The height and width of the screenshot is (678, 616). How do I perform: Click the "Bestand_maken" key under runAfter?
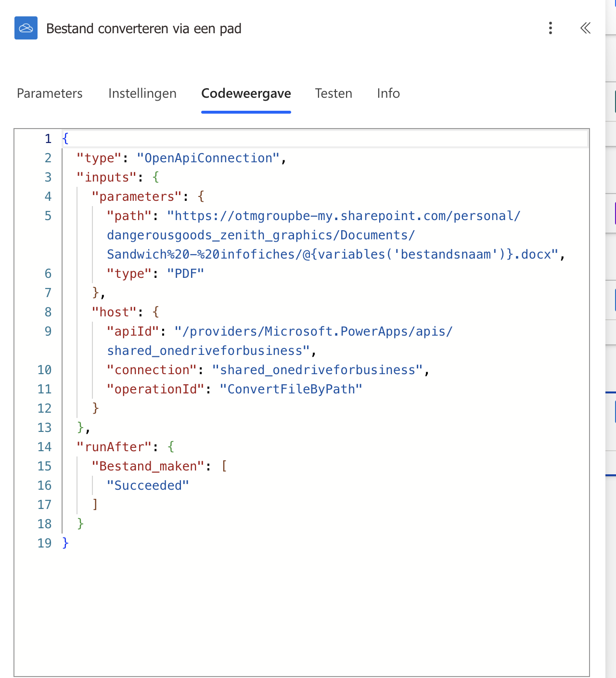tap(148, 467)
